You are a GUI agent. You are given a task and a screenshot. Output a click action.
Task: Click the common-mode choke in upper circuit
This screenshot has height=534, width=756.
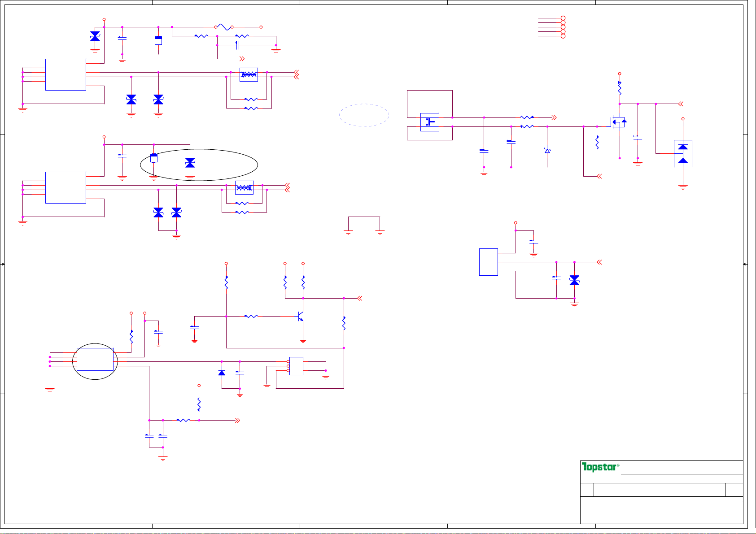249,74
